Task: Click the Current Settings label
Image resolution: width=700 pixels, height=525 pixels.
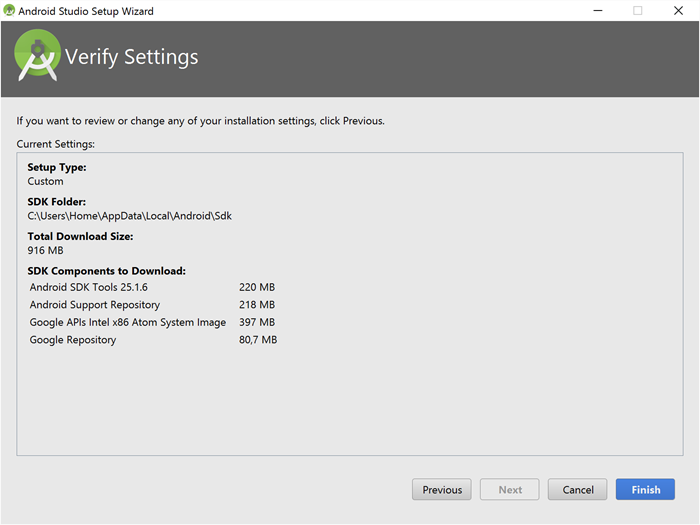Action: (x=56, y=144)
